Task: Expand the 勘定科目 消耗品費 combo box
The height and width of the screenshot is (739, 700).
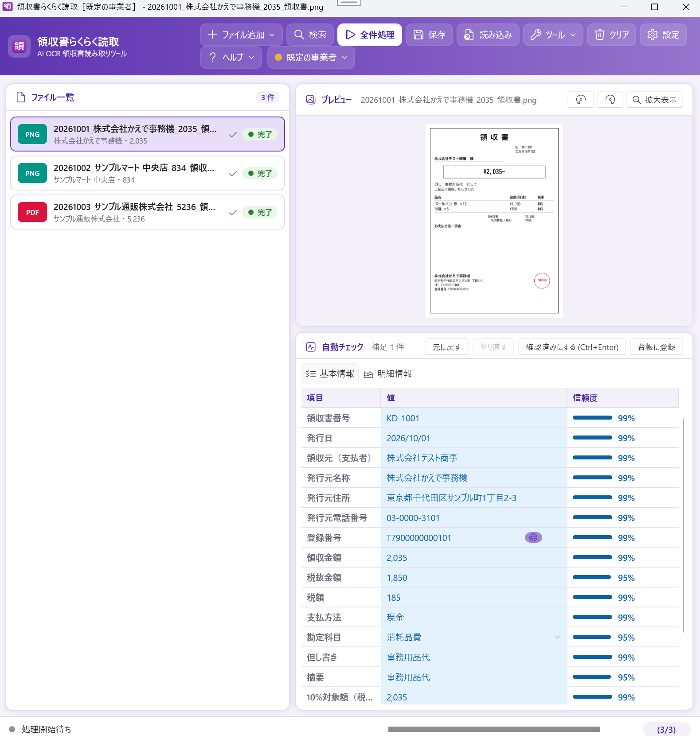Action: (x=474, y=637)
